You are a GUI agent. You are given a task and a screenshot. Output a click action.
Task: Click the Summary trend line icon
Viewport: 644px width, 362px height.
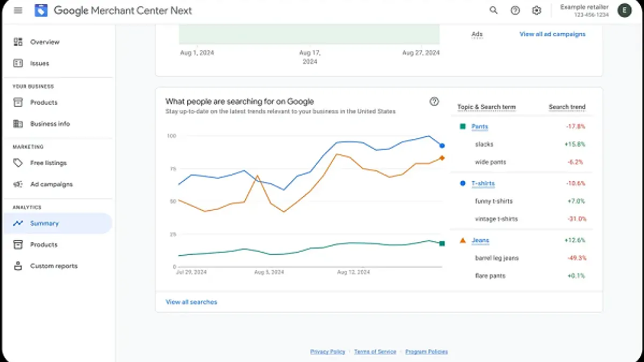tap(18, 224)
